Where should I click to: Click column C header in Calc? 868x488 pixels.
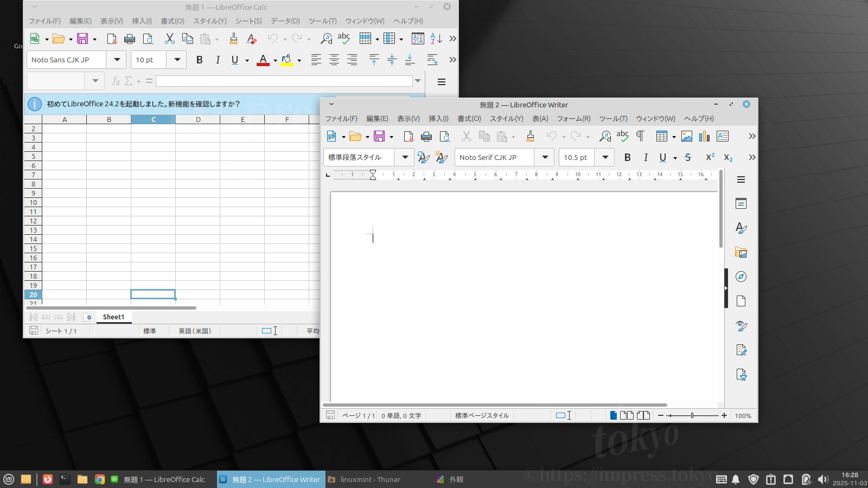pyautogui.click(x=154, y=119)
